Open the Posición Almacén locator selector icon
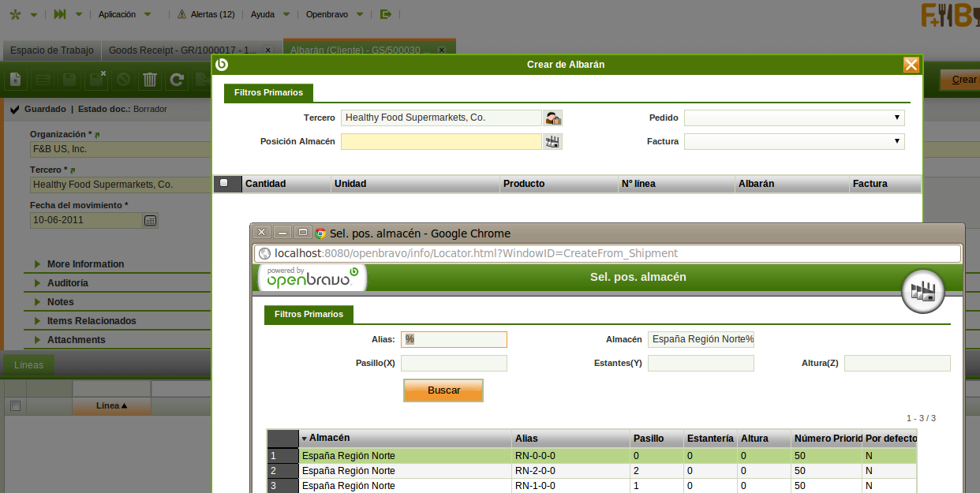 pos(553,142)
